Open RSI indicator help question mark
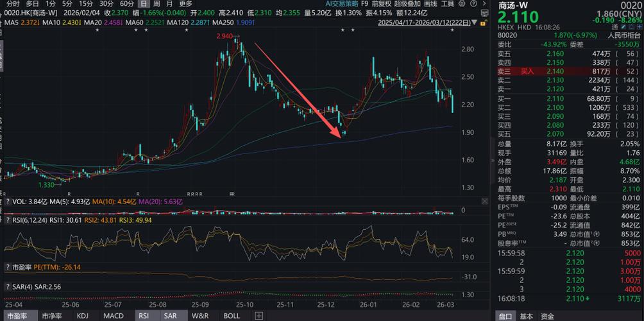The image size is (644, 321). pos(7,220)
